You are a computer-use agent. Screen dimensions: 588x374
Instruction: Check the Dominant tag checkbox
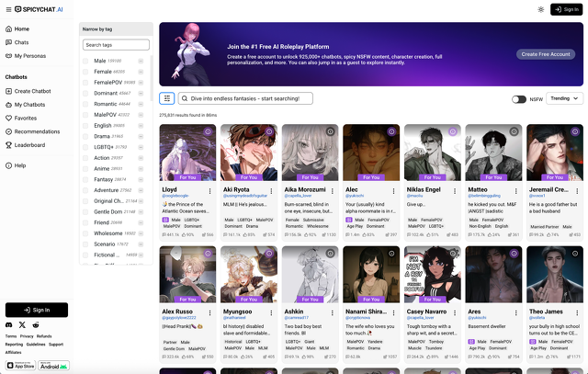click(x=85, y=93)
